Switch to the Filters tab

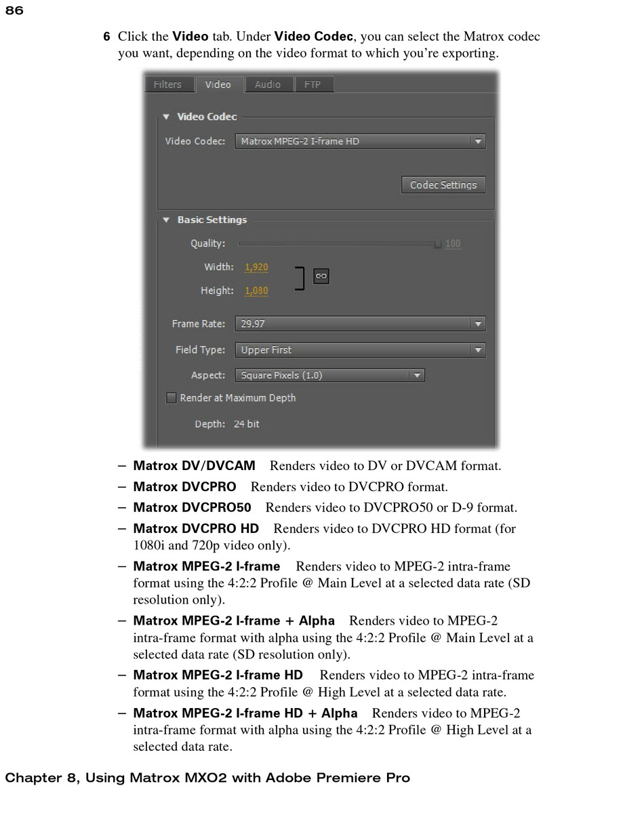click(x=167, y=85)
